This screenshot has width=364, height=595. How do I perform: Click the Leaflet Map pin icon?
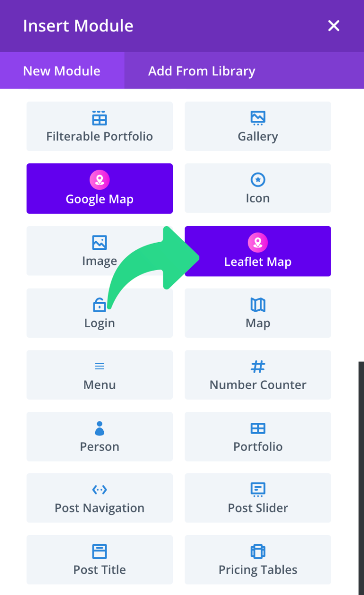[x=257, y=241]
